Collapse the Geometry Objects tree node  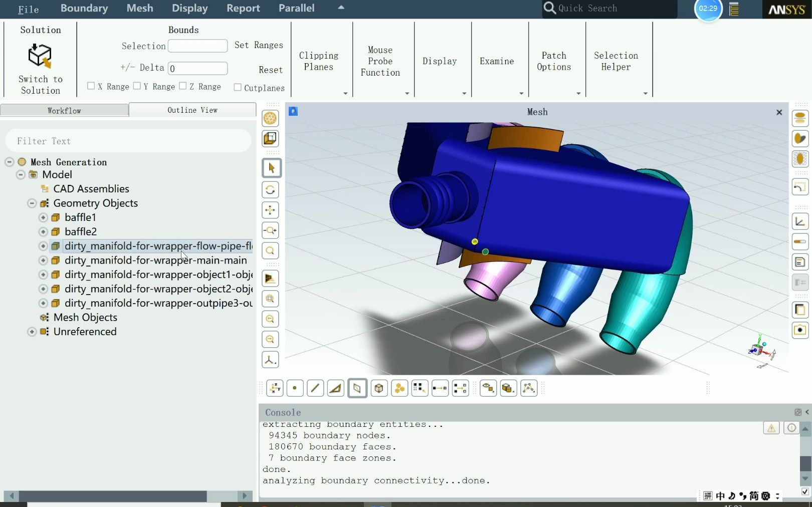(32, 203)
